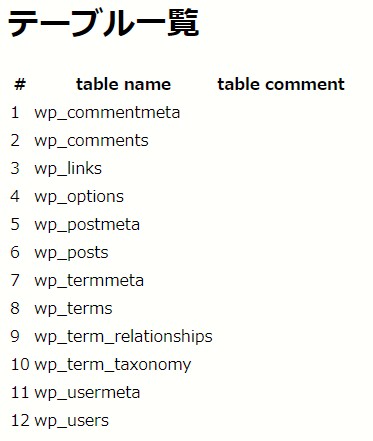The height and width of the screenshot is (441, 373).
Task: Click the wp_commentmeta table name
Action: tap(107, 113)
